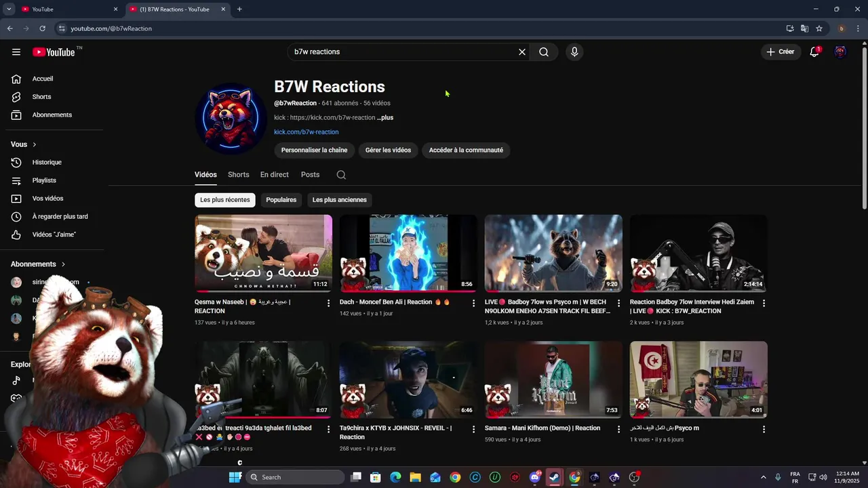868x488 pixels.
Task: Open the Qesma w Naseeb video thumbnail
Action: (x=263, y=253)
